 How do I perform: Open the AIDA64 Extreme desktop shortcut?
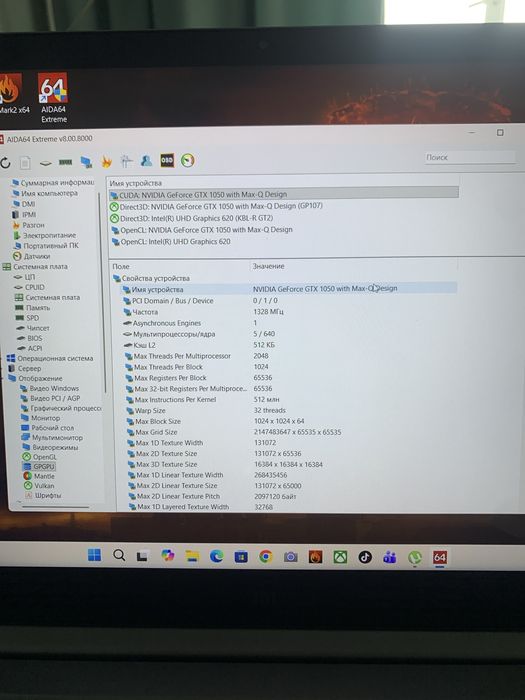click(53, 98)
